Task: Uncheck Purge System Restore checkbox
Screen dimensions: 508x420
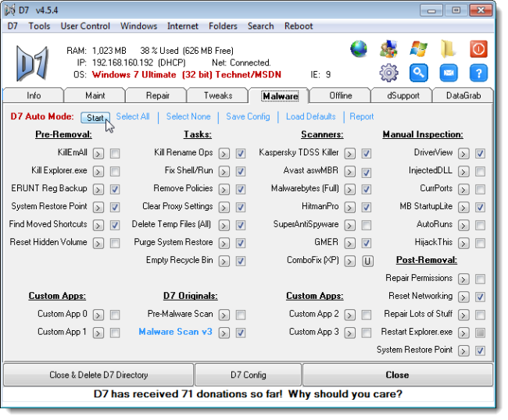Action: click(241, 243)
